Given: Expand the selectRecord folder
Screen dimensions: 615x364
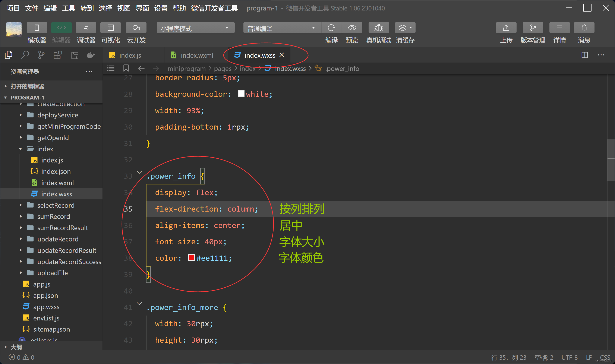Looking at the screenshot, I should coord(56,205).
